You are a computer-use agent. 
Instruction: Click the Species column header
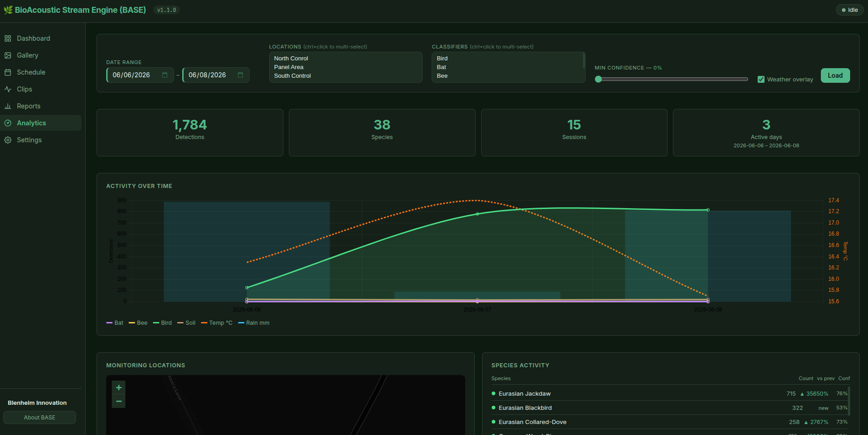[x=501, y=378]
